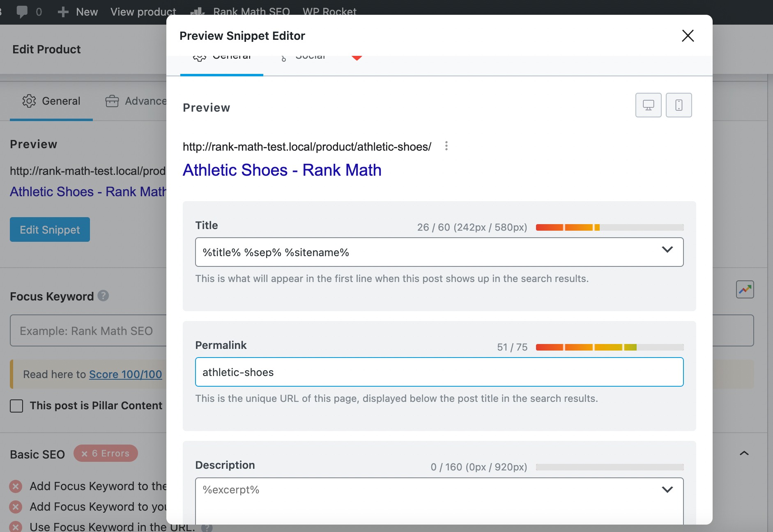Click the Permalink input field
Screen dimensions: 773x532
(439, 372)
